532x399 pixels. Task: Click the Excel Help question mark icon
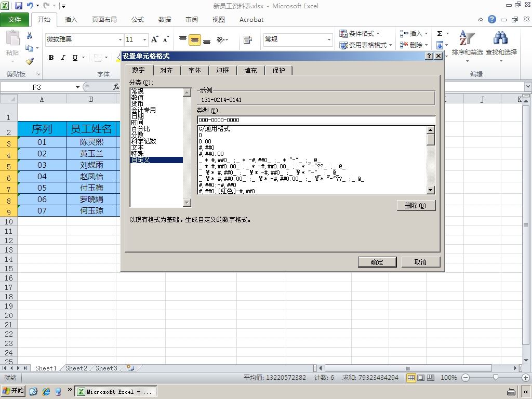(492, 19)
